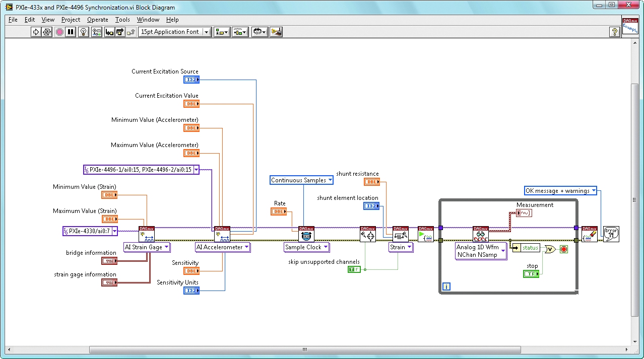Toggle Retain Wire Values button
The height and width of the screenshot is (359, 644).
coord(96,32)
